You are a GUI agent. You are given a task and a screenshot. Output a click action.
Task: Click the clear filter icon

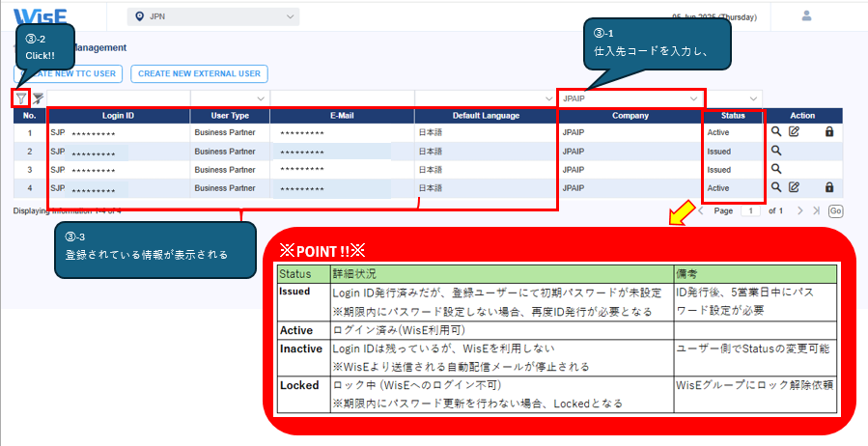38,98
